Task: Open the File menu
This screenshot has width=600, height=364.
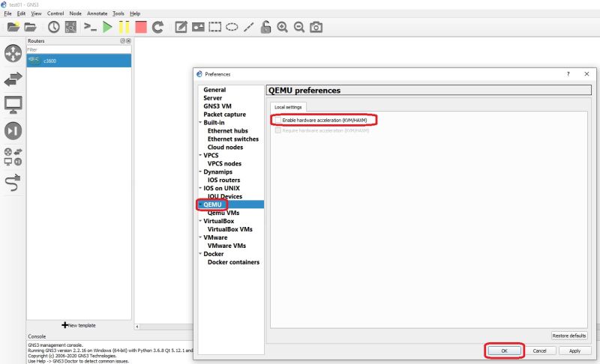Action: click(x=7, y=13)
